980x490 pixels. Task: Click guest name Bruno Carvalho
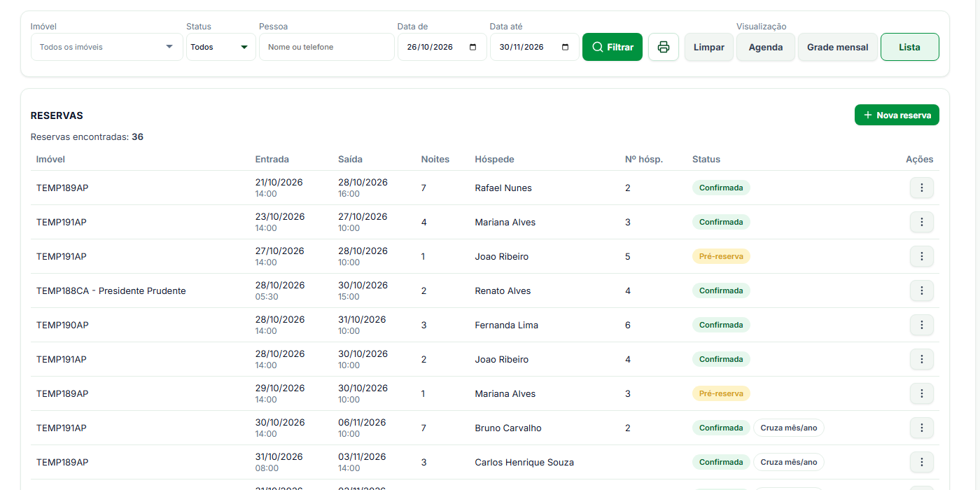tap(508, 428)
